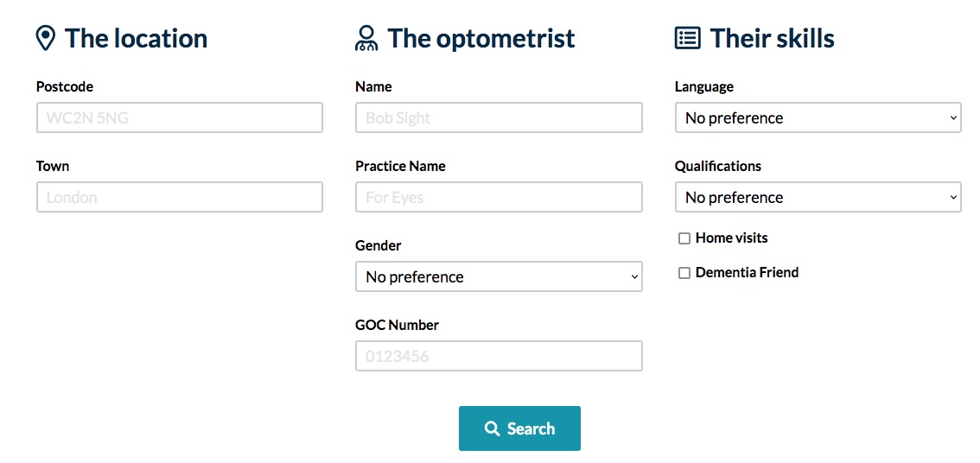
Task: Click the Home visits label text
Action: (x=731, y=238)
